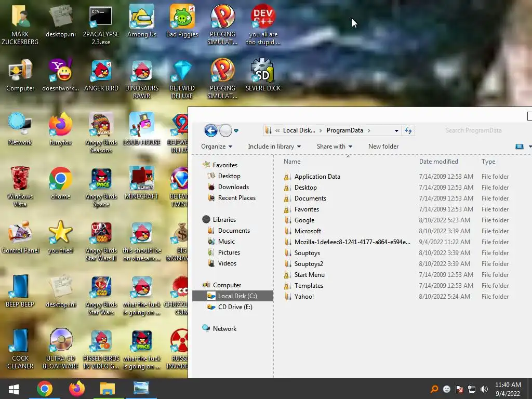This screenshot has height=399, width=532.
Task: Open the Network desktop icon
Action: point(20,129)
